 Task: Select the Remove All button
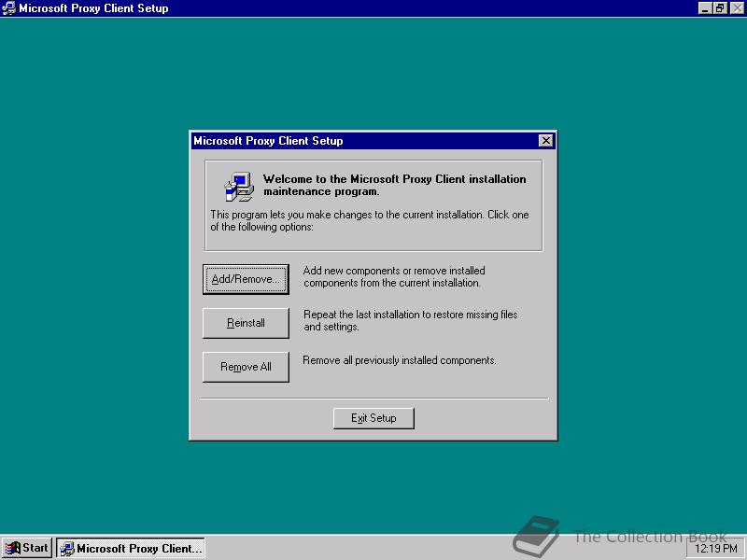(x=246, y=367)
